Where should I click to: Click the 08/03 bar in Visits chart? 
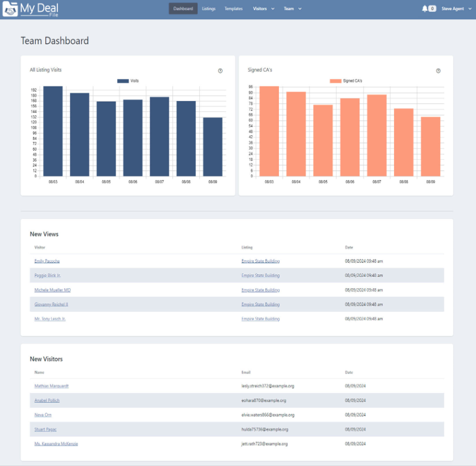tap(53, 132)
